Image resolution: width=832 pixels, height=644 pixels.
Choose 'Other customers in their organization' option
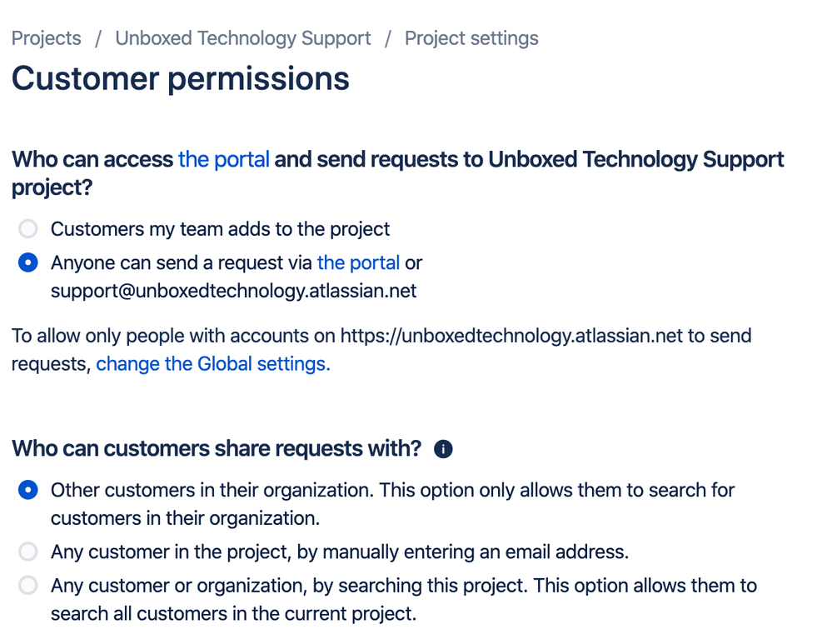28,490
